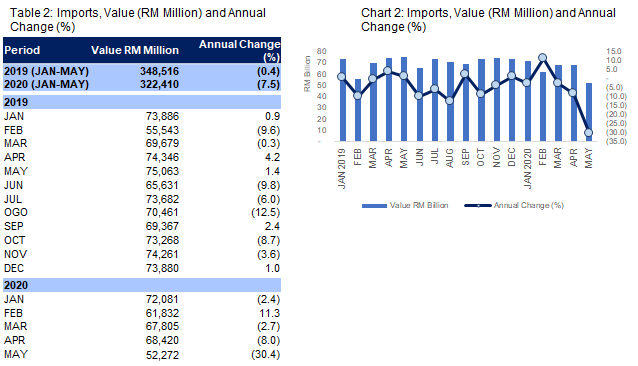The height and width of the screenshot is (366, 638).
Task: Click the 2020 section header row
Action: tap(142, 285)
